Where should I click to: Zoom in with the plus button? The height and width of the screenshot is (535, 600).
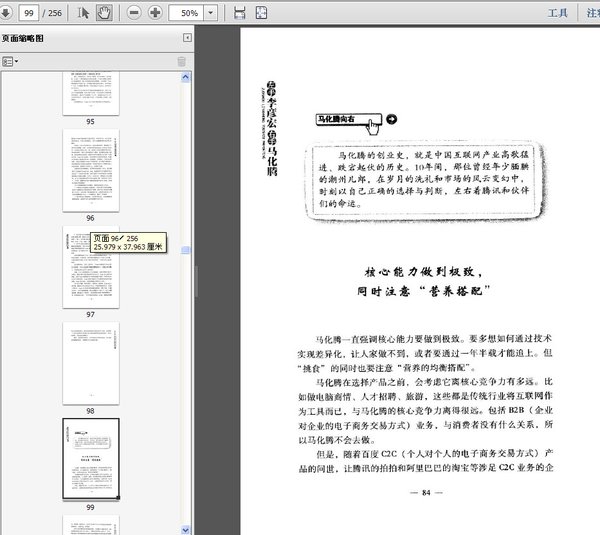click(x=155, y=13)
